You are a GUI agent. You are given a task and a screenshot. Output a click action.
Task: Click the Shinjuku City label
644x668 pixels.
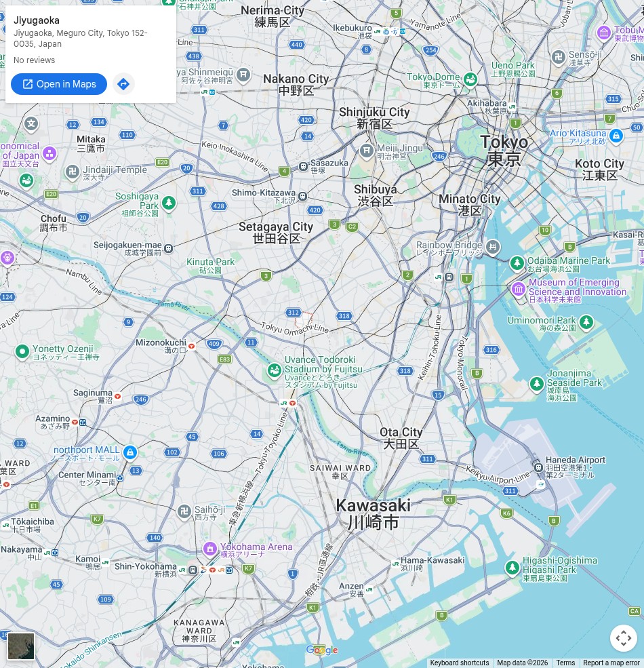(x=374, y=118)
